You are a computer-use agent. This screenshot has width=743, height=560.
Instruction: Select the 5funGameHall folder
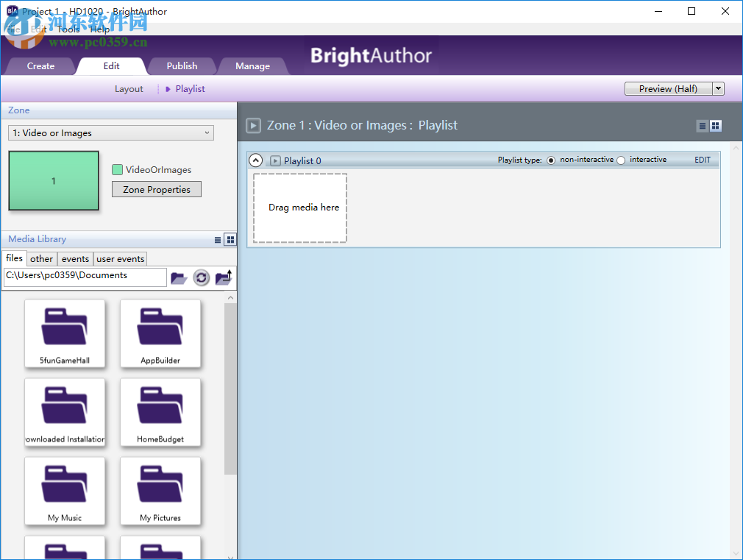pyautogui.click(x=65, y=333)
